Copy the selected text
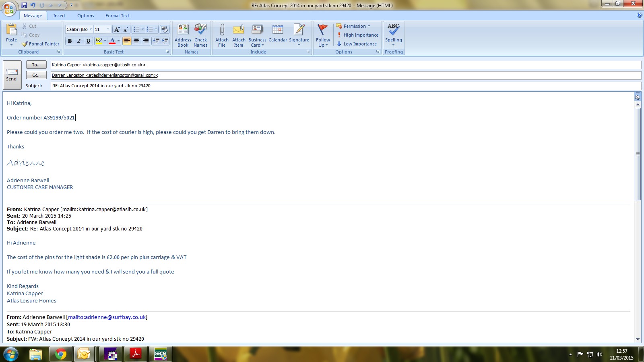Image resolution: width=644 pixels, height=362 pixels. pyautogui.click(x=31, y=35)
